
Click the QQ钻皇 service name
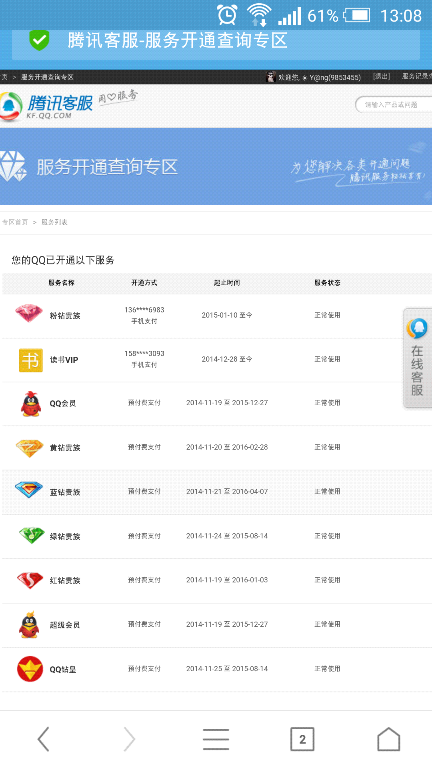[x=63, y=670]
